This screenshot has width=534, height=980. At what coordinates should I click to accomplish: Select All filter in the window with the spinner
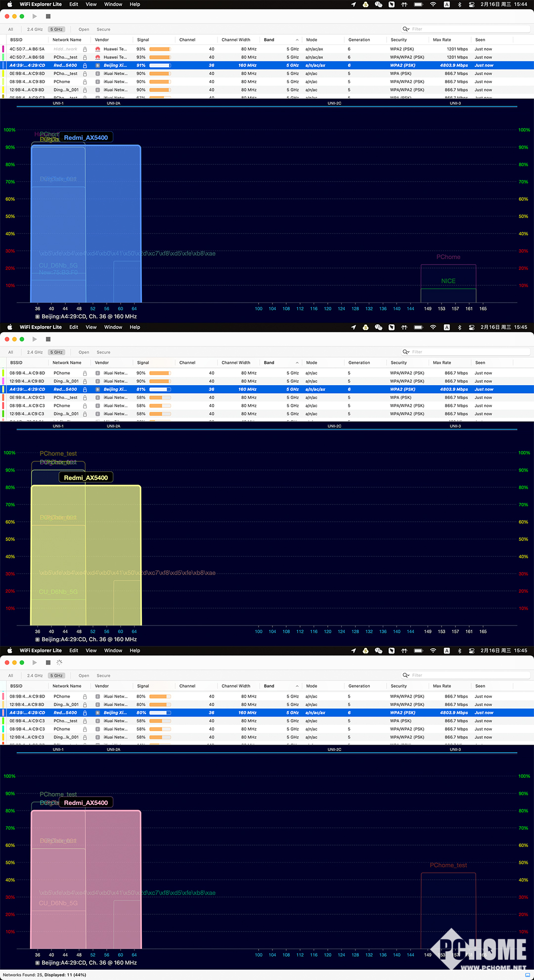pos(11,675)
